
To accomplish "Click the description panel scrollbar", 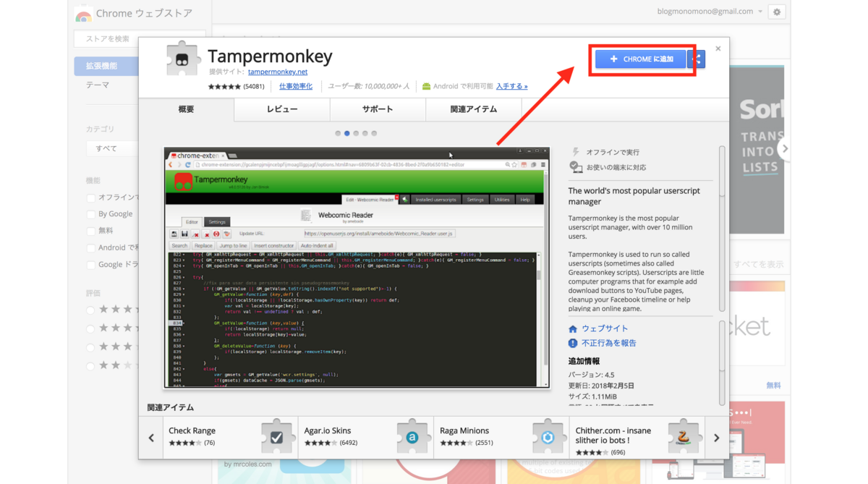I will coord(721,230).
